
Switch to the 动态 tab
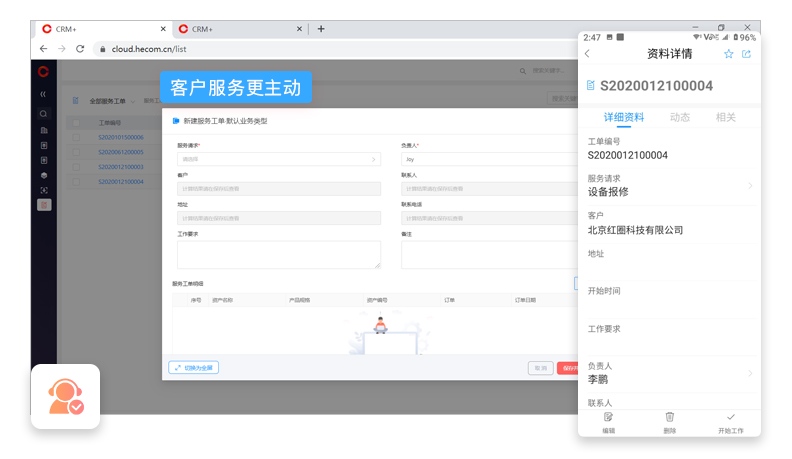click(x=680, y=117)
